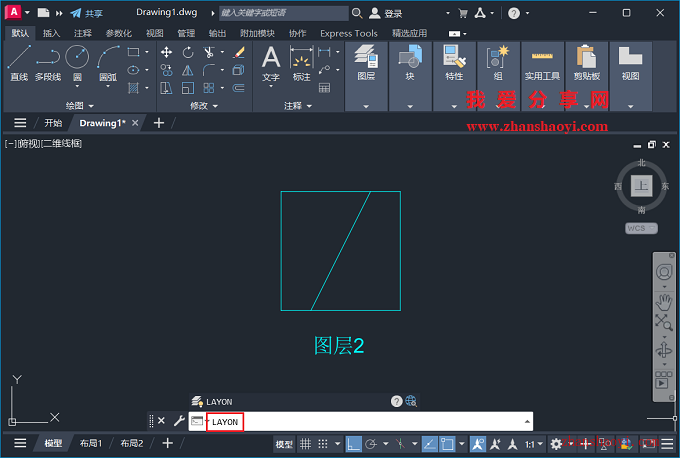680x458 pixels.
Task: Toggle model space (模型) button in status bar
Action: click(x=284, y=444)
